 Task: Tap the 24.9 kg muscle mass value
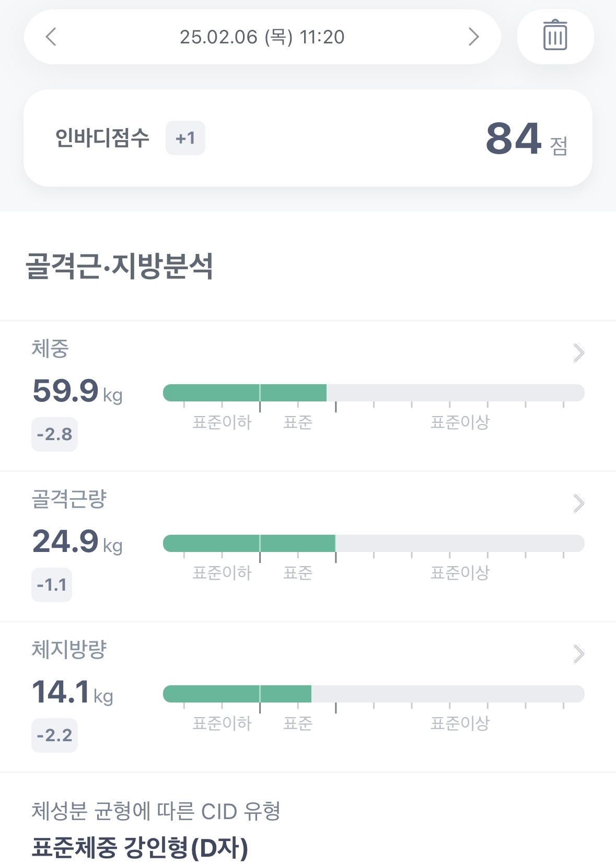(77, 542)
